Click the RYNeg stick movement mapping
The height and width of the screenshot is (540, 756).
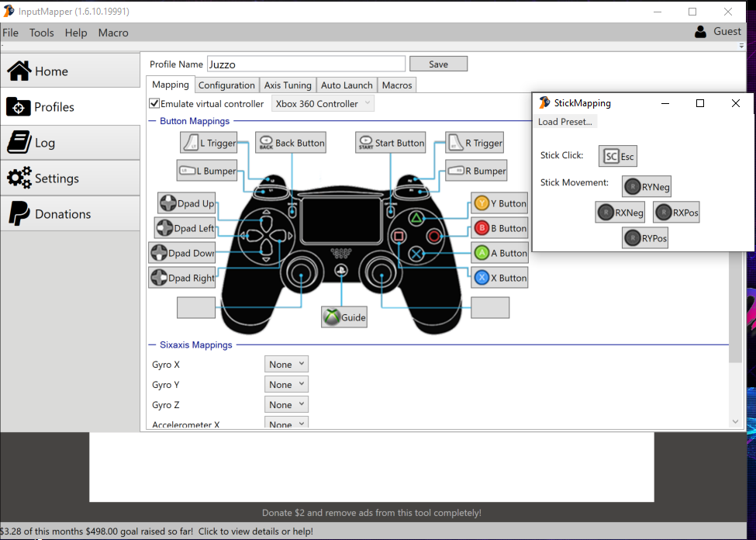click(646, 186)
